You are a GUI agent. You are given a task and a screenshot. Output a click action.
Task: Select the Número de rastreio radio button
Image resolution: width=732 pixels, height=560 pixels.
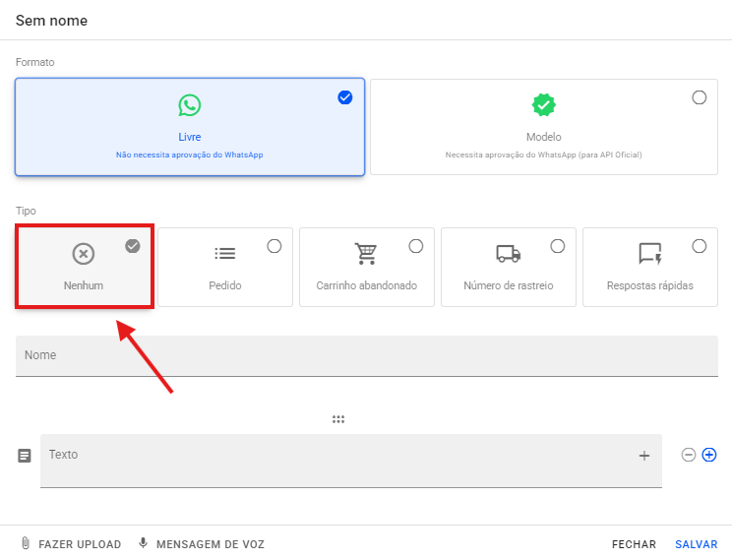(558, 246)
